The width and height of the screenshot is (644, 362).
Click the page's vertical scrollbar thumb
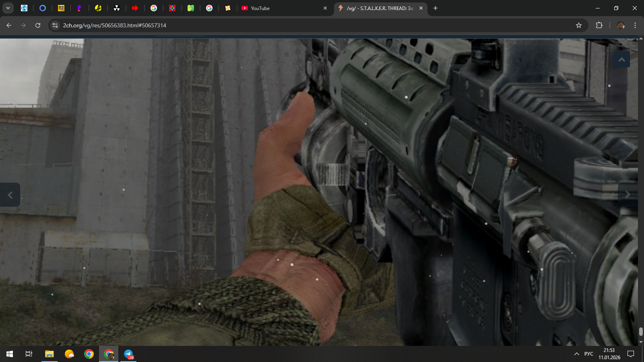tap(641, 331)
